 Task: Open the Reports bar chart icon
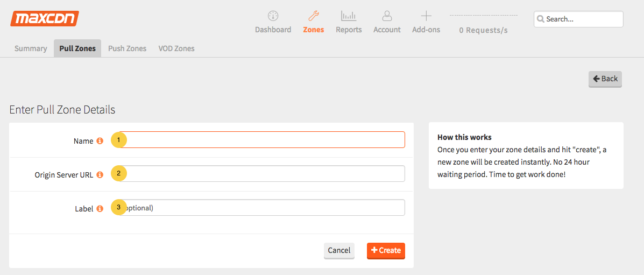(349, 16)
